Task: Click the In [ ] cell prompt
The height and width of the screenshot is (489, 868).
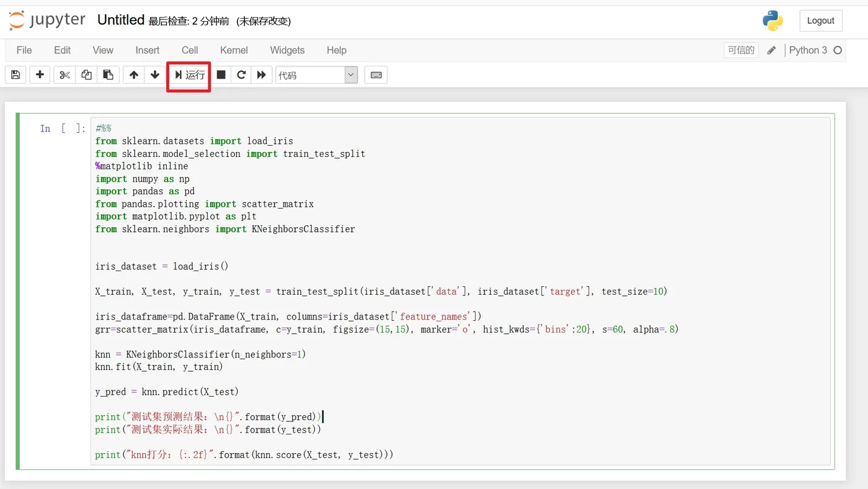Action: [x=63, y=128]
